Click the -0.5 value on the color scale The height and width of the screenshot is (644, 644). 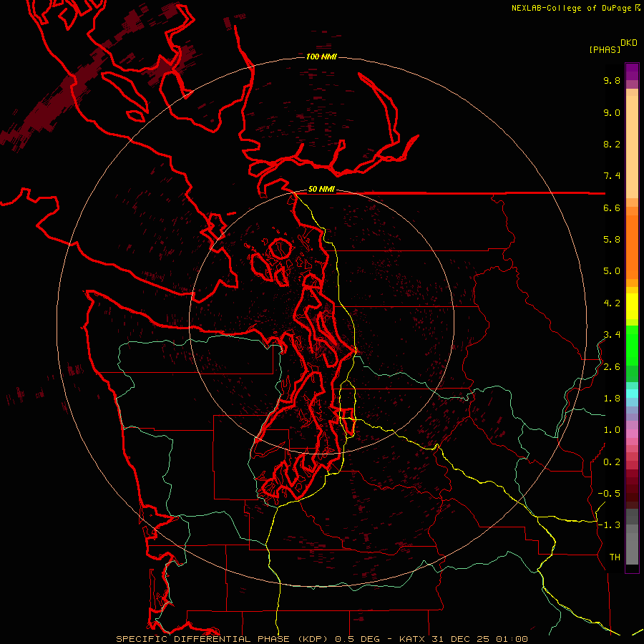(x=609, y=494)
